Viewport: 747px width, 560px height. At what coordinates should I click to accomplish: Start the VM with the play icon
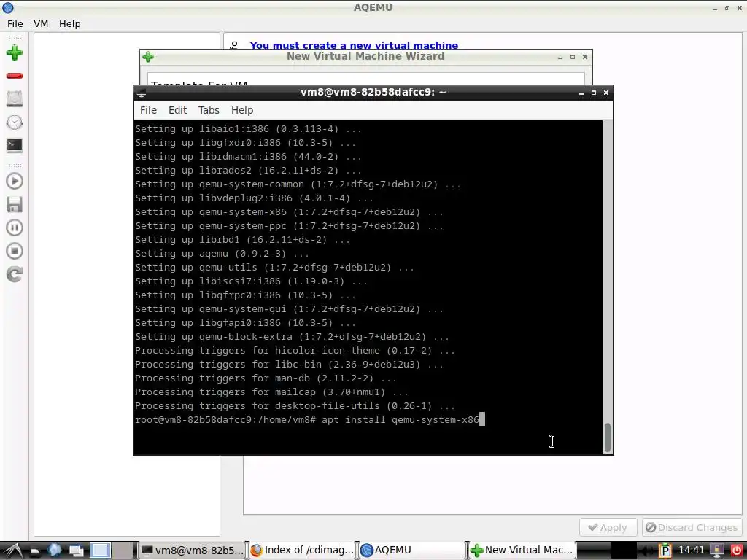pyautogui.click(x=15, y=181)
